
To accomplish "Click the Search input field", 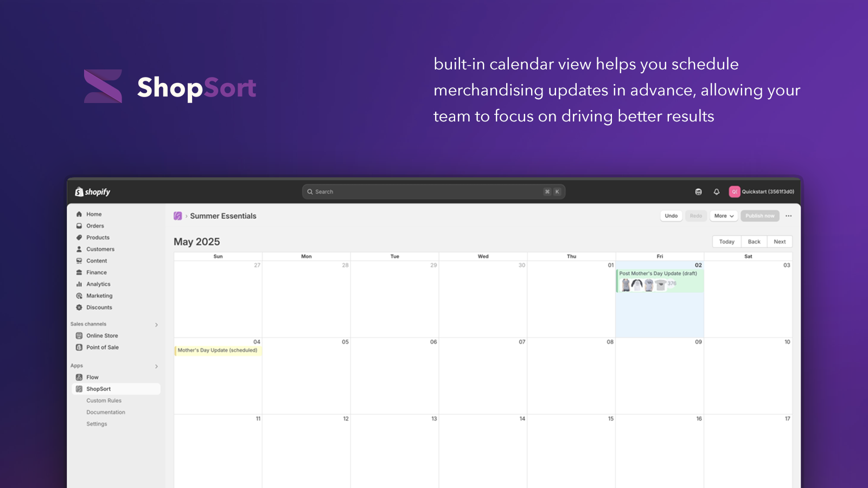I will pos(433,192).
